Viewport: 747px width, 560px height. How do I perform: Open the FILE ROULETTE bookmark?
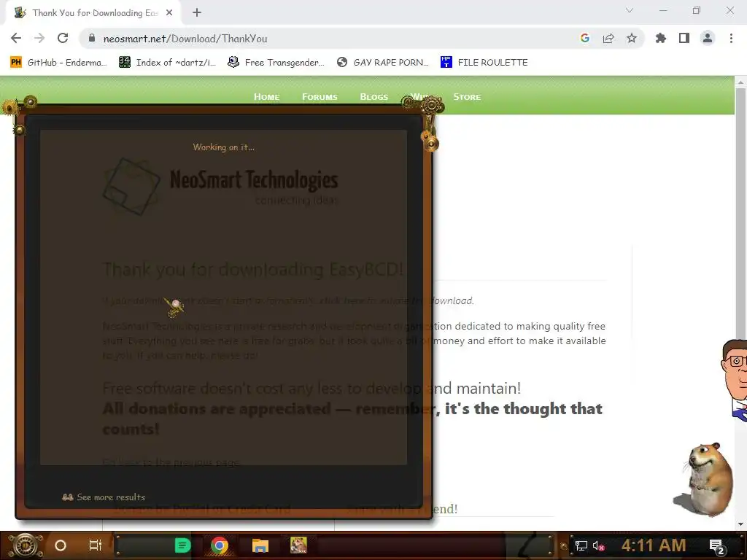[484, 63]
